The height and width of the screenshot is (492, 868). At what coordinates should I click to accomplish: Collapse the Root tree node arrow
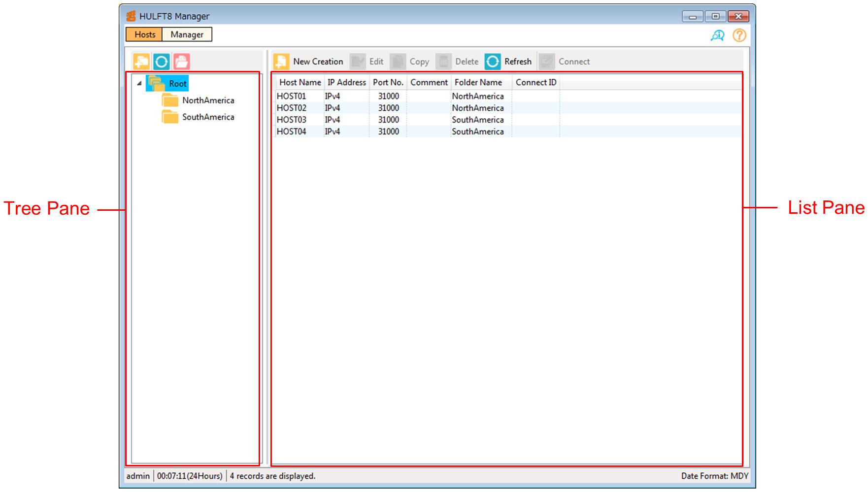[x=139, y=84]
